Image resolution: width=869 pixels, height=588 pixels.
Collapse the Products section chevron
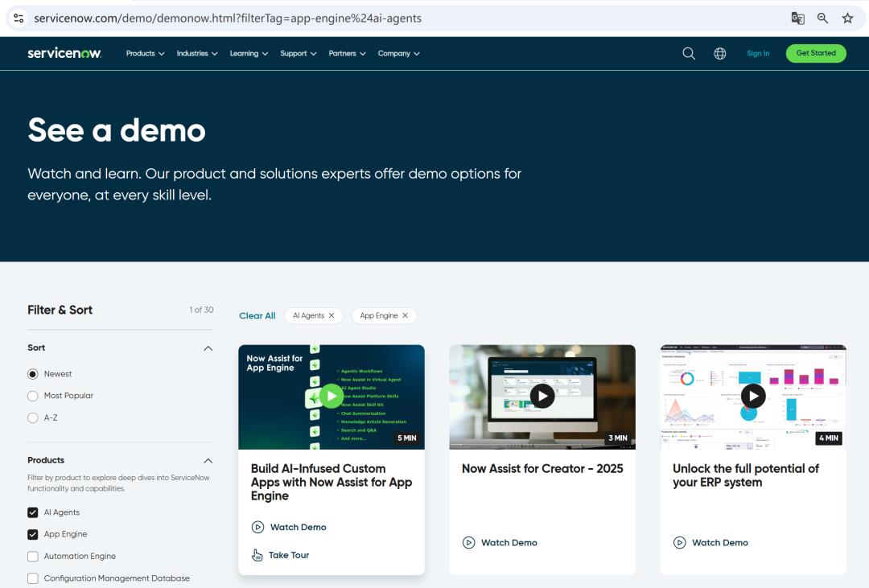click(208, 461)
